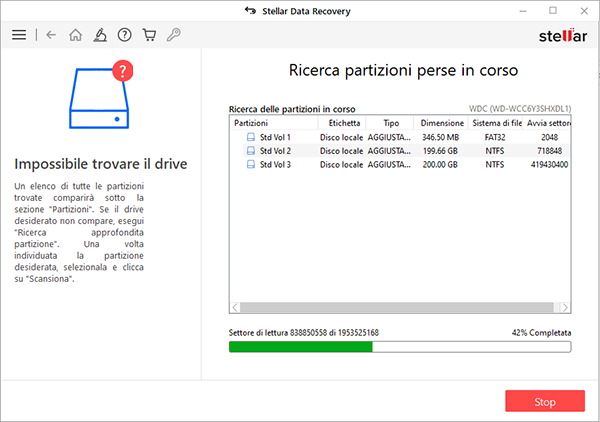This screenshot has height=422, width=600.
Task: Minimize the Stellar Data Recovery window
Action: [523, 11]
